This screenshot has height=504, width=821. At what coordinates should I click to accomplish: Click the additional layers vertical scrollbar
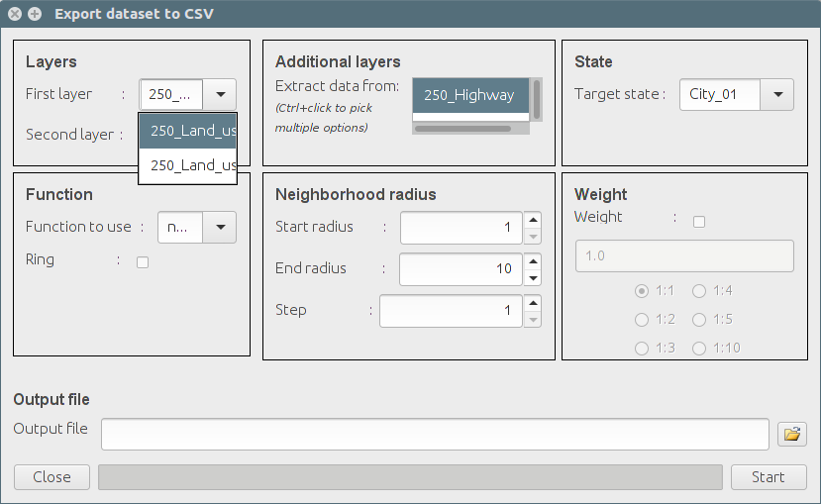click(x=536, y=99)
